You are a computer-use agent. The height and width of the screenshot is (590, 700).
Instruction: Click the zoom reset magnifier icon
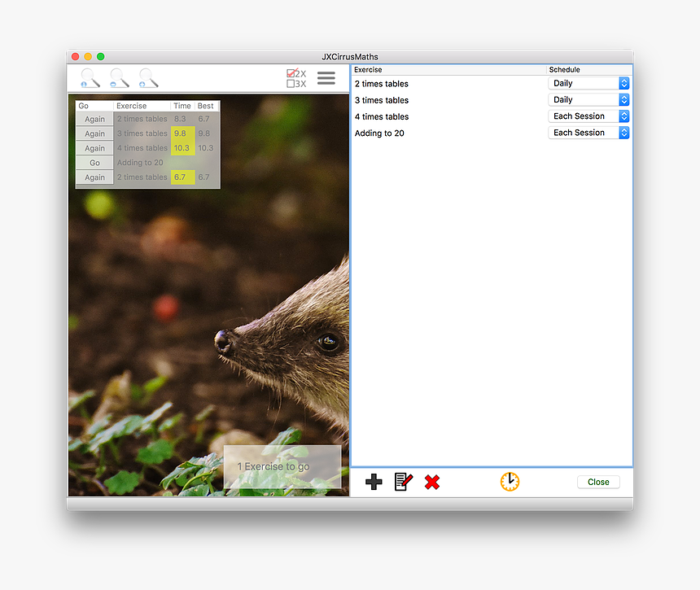pos(90,78)
